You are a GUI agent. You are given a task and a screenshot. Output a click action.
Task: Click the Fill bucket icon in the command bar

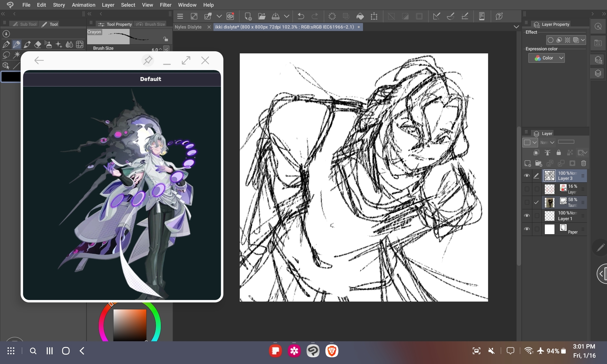click(360, 16)
